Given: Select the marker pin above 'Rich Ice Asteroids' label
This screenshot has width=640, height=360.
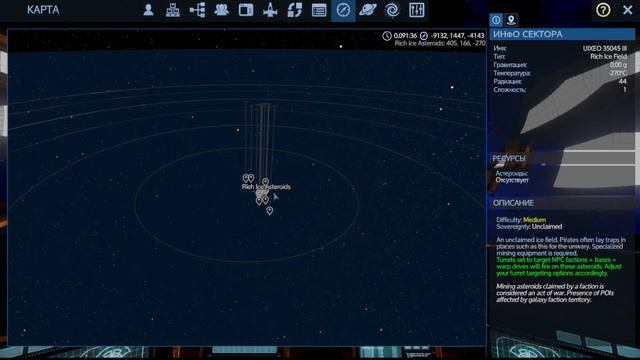Looking at the screenshot, I should click(x=265, y=181).
